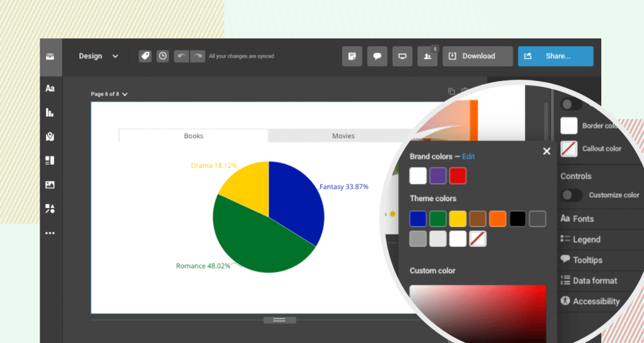Viewport: 644px width, 343px height.
Task: Pick a shade in the custom color gradient
Action: [478, 314]
